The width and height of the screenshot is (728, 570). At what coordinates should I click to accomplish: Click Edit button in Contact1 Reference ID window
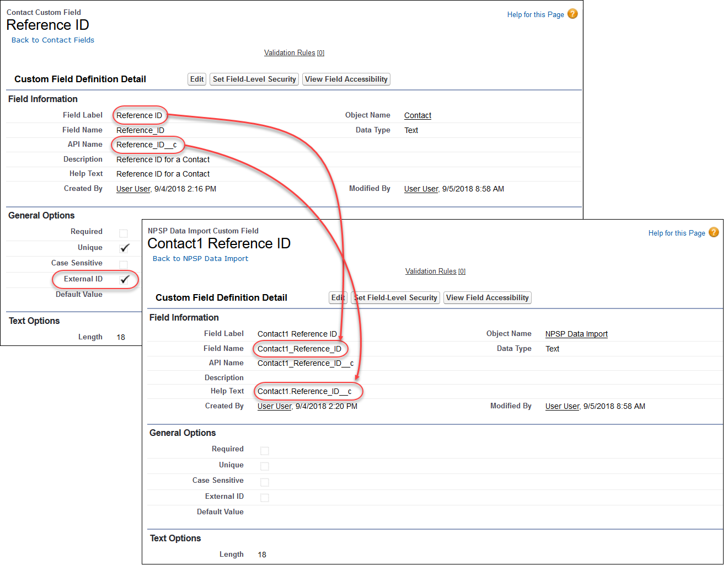[x=338, y=298]
